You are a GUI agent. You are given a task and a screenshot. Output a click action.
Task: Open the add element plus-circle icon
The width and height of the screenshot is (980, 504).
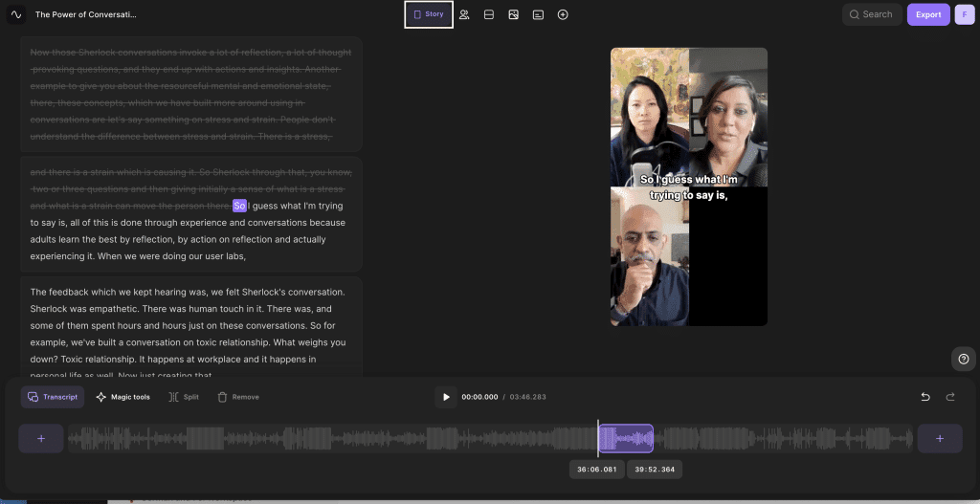[563, 14]
